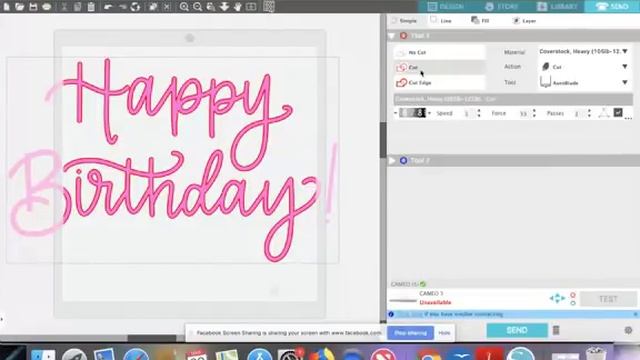Click the Redo arrow icon
This screenshot has height=360, width=640.
pos(122,7)
